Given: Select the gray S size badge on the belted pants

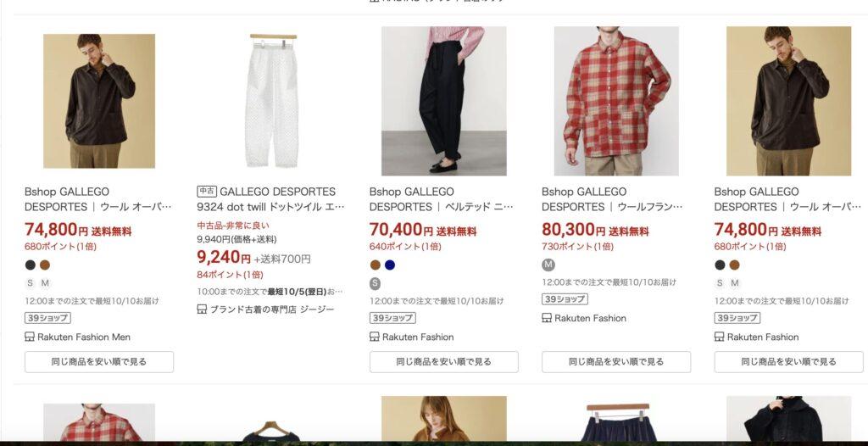Looking at the screenshot, I should (x=376, y=284).
